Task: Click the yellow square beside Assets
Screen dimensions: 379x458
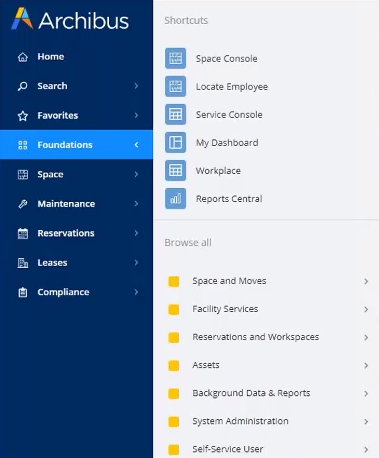Action: [x=174, y=365]
